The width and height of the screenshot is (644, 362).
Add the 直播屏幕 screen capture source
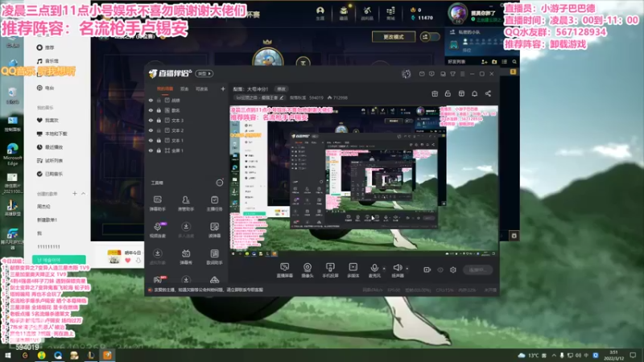pos(285,270)
